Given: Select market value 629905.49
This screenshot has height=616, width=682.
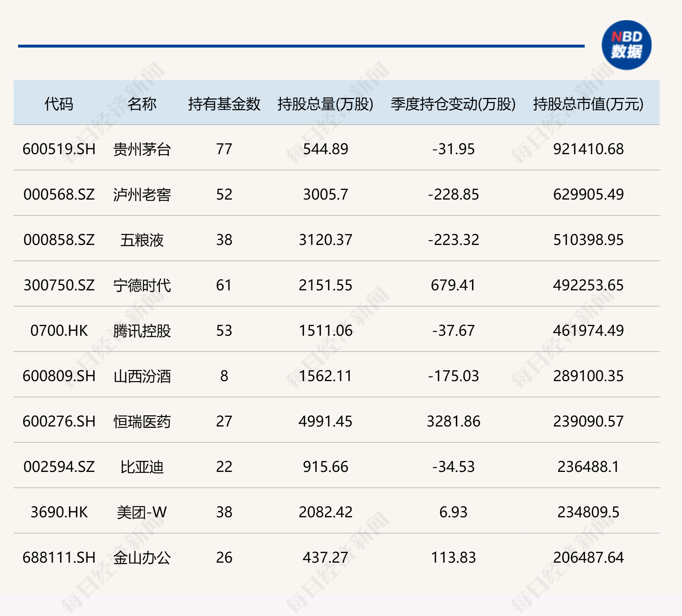Looking at the screenshot, I should coord(588,195).
